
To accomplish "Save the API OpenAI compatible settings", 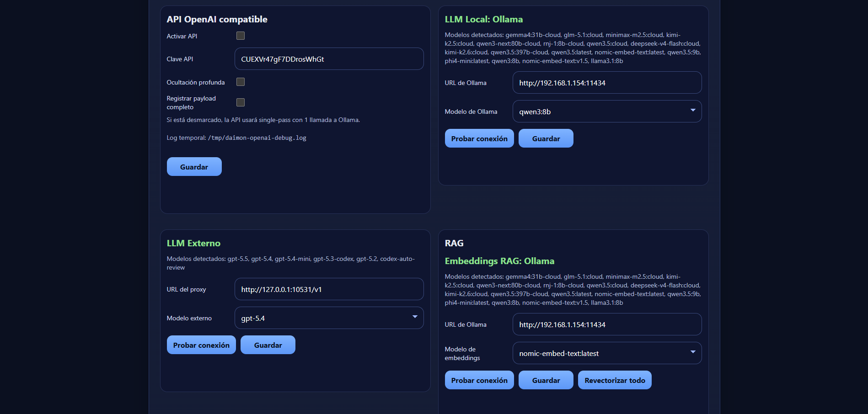I will point(194,167).
